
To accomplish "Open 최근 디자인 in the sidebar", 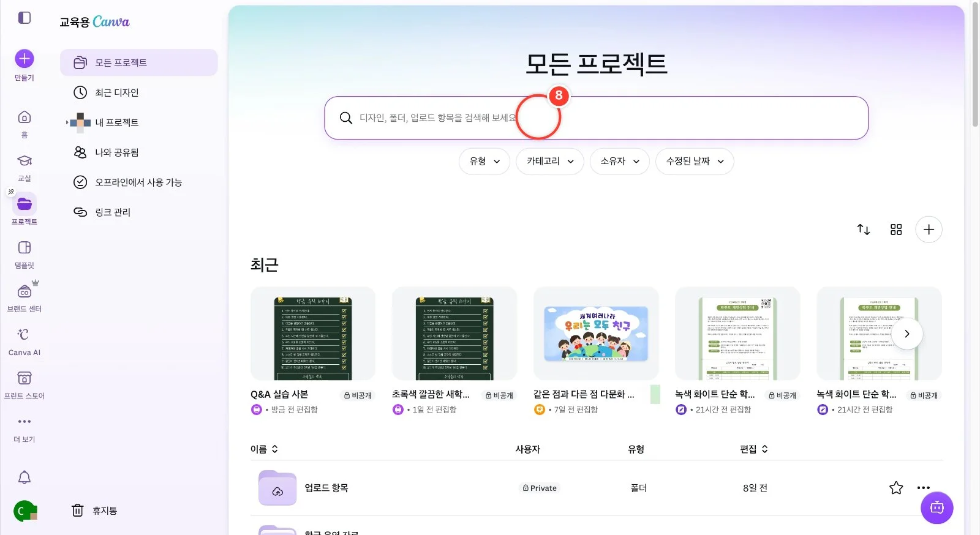I will point(139,92).
